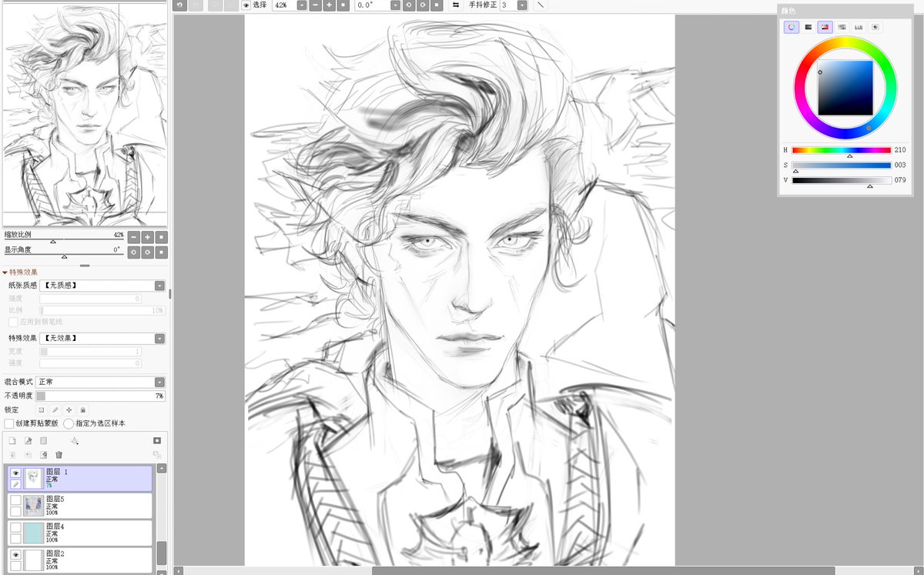Hide 图层2 using its eye icon
The image size is (924, 575).
tap(15, 554)
